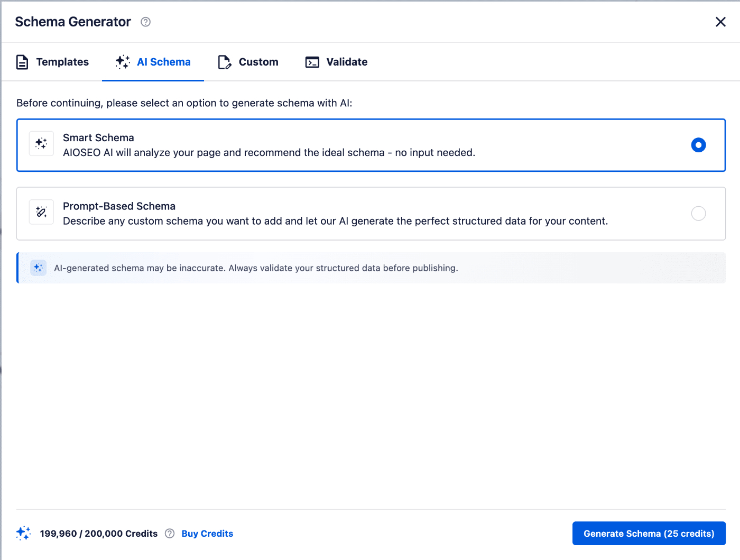This screenshot has height=560, width=740.
Task: Click the Custom pencil-document icon
Action: [x=225, y=62]
